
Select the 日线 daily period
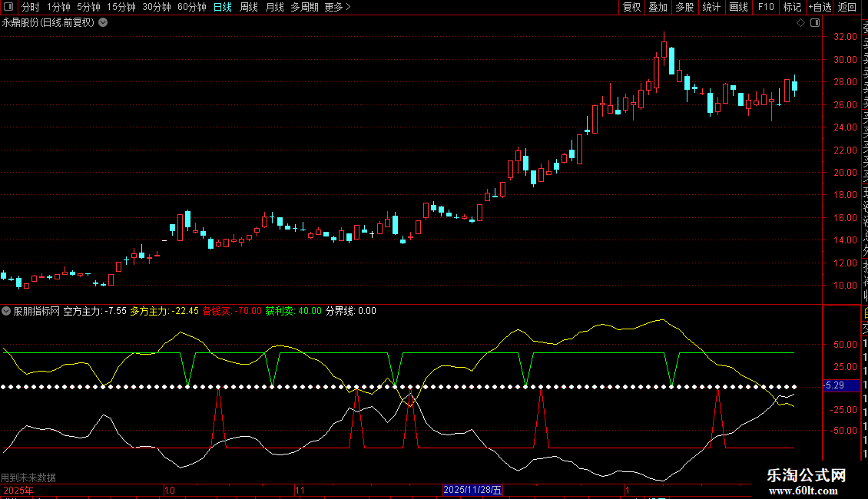[223, 7]
